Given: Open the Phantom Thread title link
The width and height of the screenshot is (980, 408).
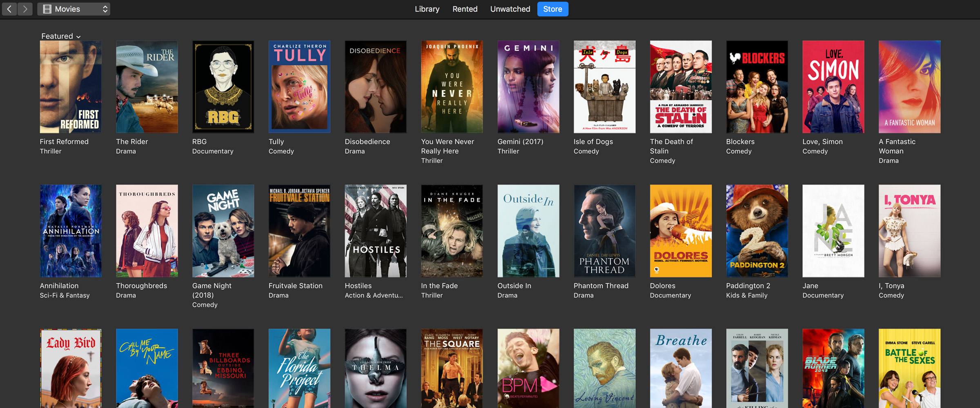Looking at the screenshot, I should [601, 286].
